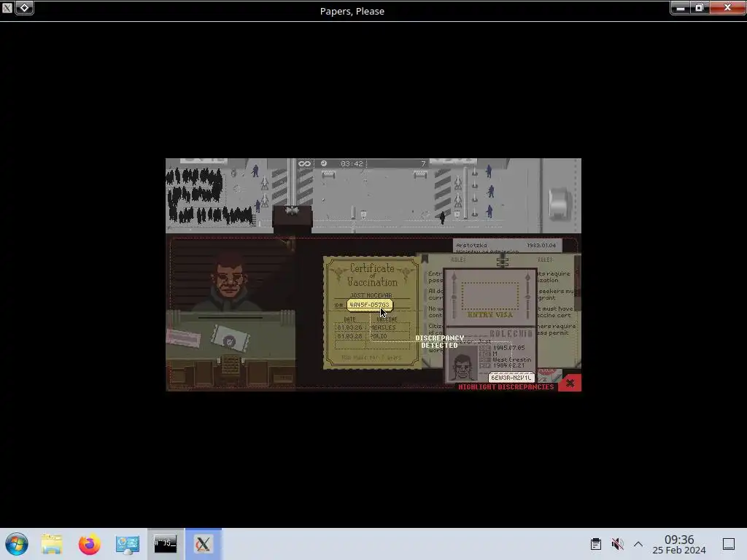Viewport: 747px width, 560px height.
Task: Click the day timer reading 03:42
Action: pyautogui.click(x=352, y=164)
